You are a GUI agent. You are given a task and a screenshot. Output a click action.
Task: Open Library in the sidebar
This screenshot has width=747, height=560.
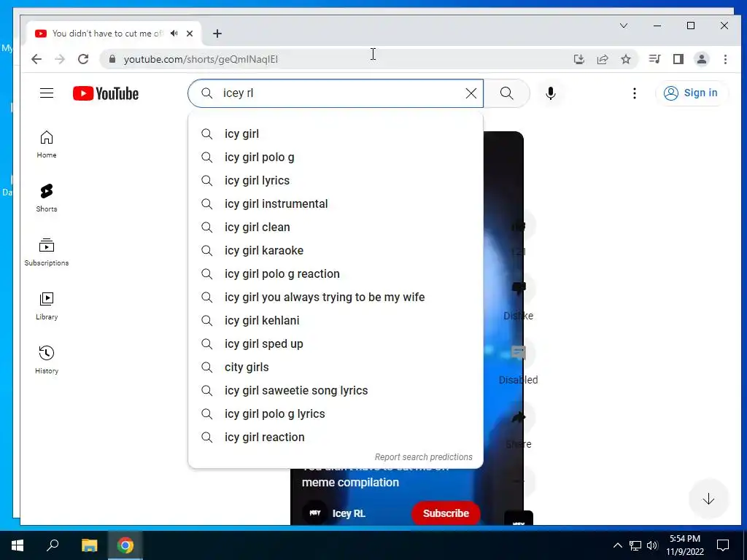47,306
